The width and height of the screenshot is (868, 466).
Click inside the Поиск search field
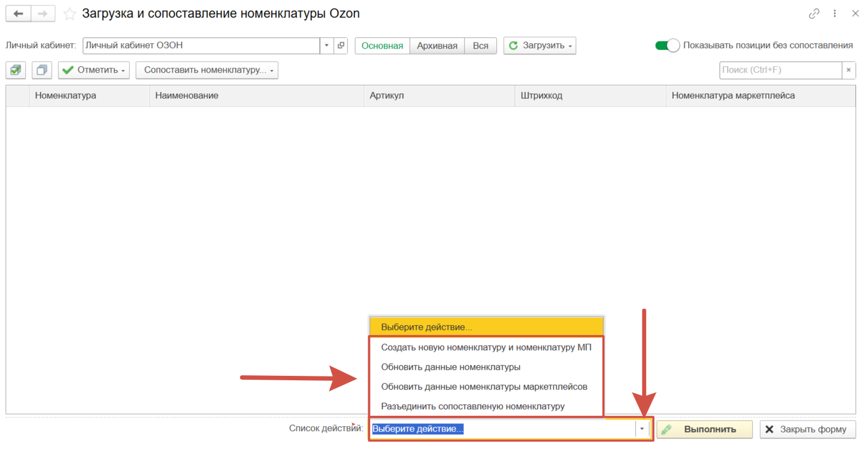click(x=779, y=70)
